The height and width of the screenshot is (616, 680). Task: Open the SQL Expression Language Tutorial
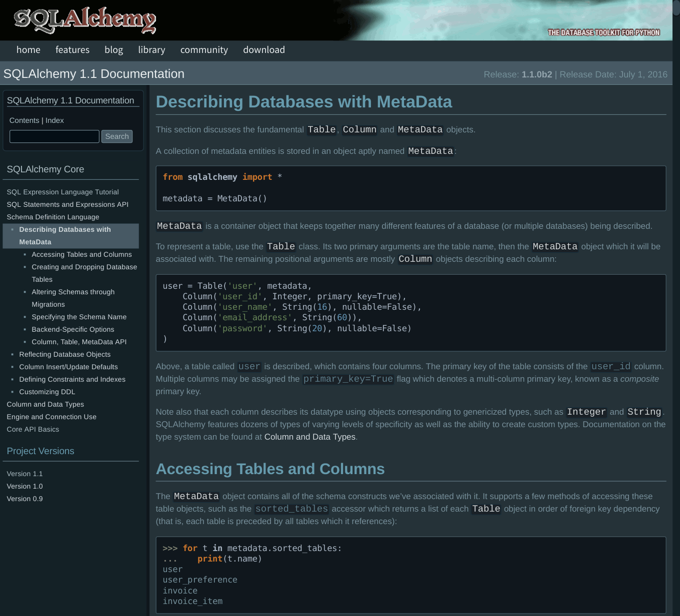[62, 192]
